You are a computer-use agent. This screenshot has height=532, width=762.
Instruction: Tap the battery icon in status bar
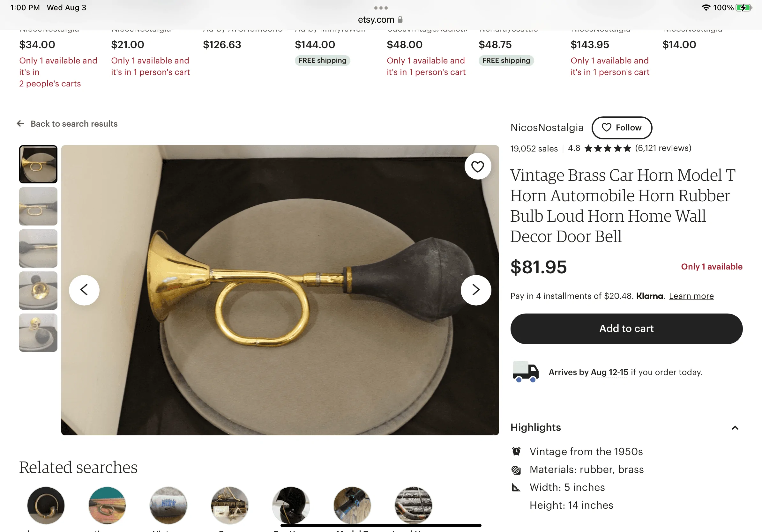(x=744, y=7)
